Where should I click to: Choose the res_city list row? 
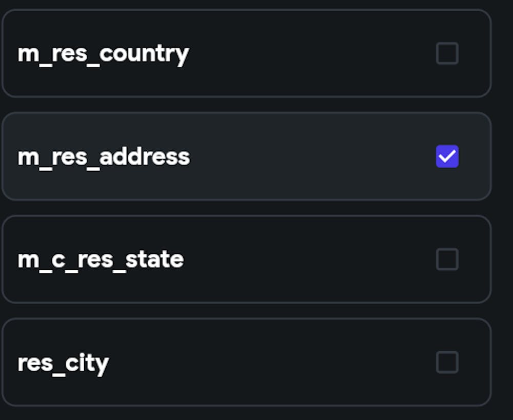point(246,362)
